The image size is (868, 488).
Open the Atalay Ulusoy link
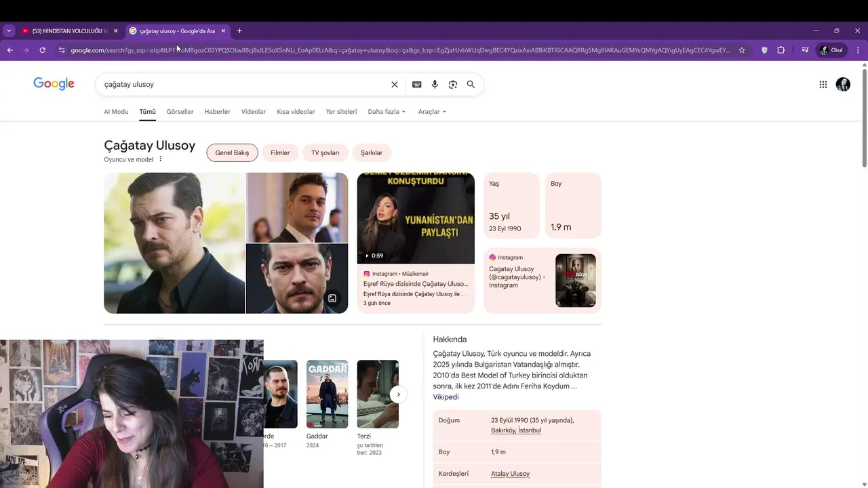(x=510, y=474)
